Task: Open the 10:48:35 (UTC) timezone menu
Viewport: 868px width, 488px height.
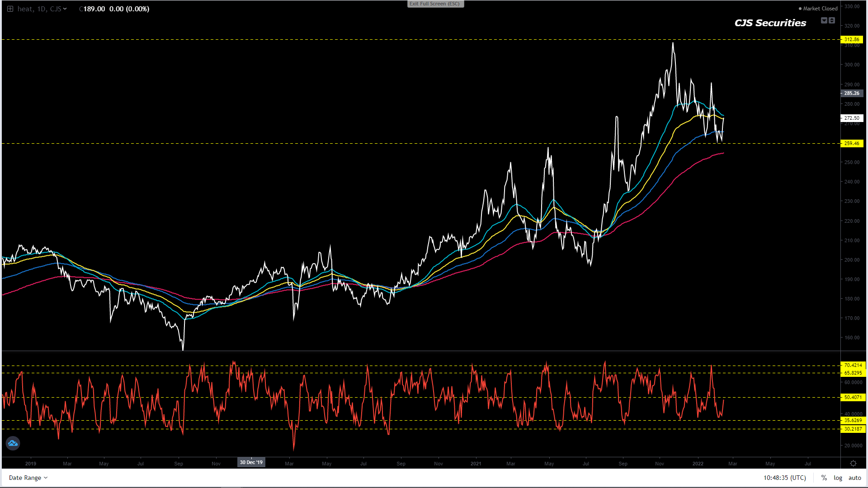Action: [x=785, y=478]
